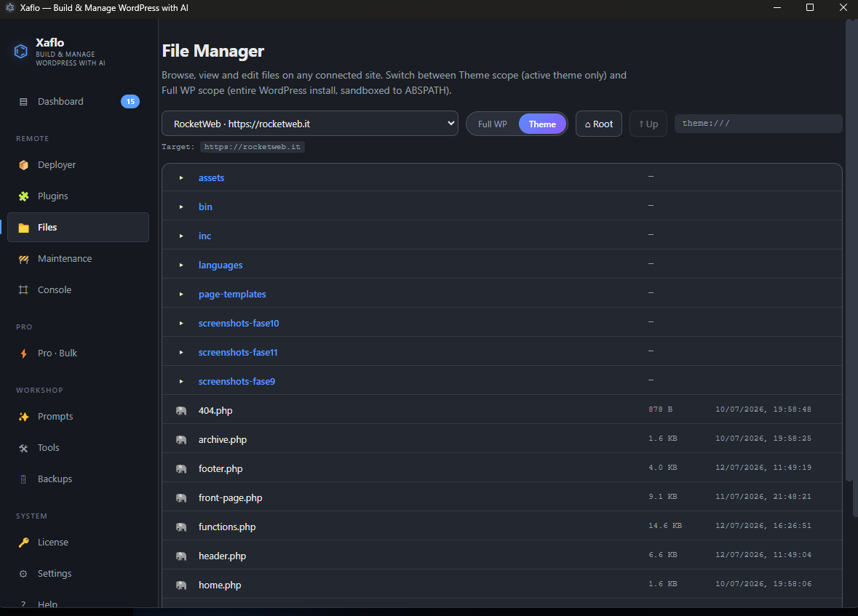
Task: Click the PHP elephant icon for archive.php
Action: (181, 440)
